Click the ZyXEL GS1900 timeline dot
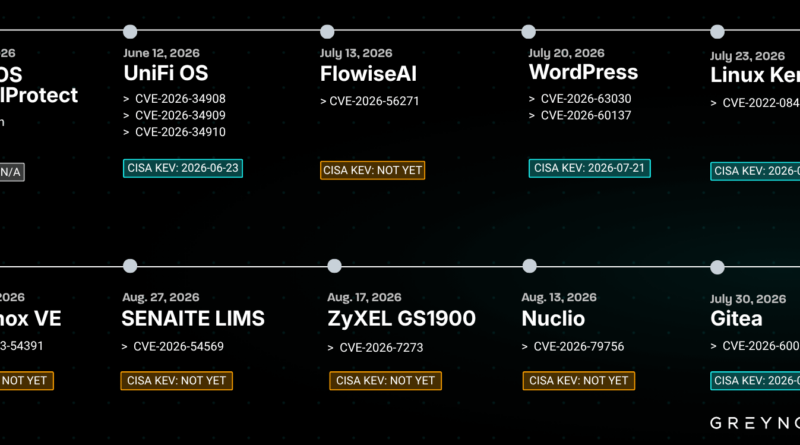Image resolution: width=800 pixels, height=445 pixels. pos(334,266)
